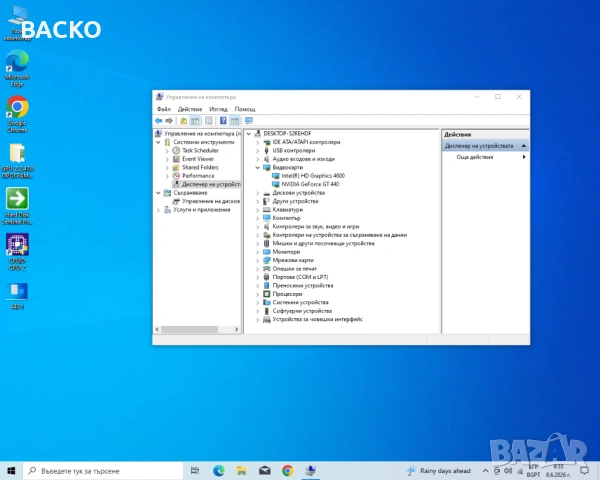The height and width of the screenshot is (480, 600).
Task: Open Google Chrome desktop shortcut
Action: (17, 114)
